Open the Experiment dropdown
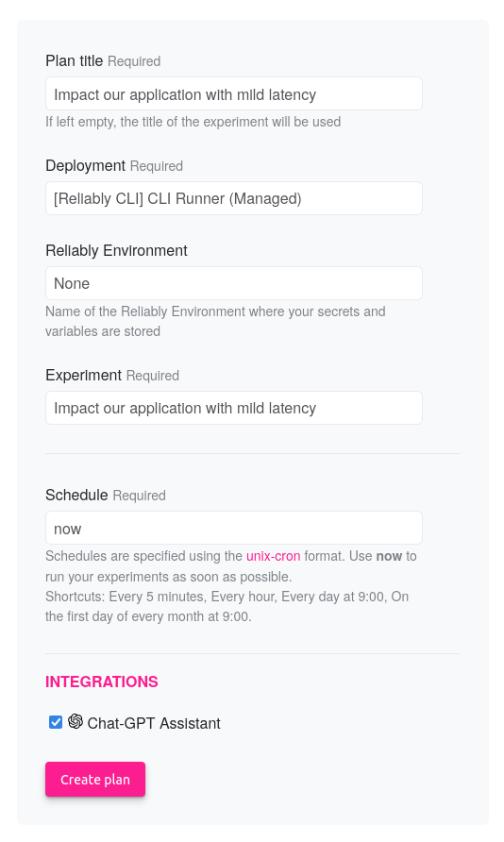Viewport: 504px width, 842px height. coord(234,408)
